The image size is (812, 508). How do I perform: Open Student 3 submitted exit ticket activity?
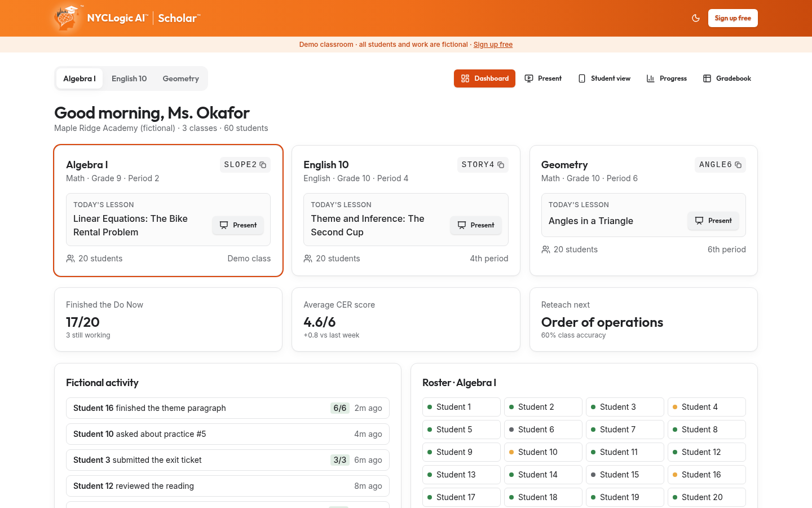[x=228, y=460]
